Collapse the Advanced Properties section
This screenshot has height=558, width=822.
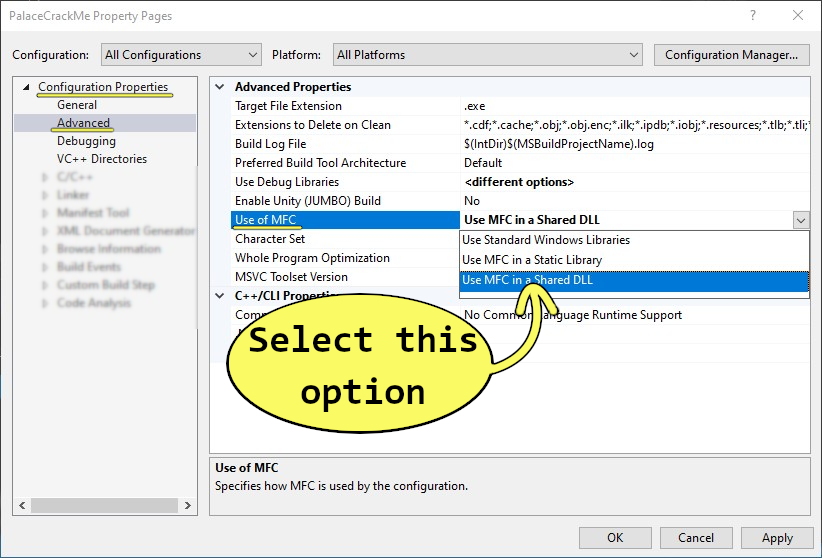(220, 87)
